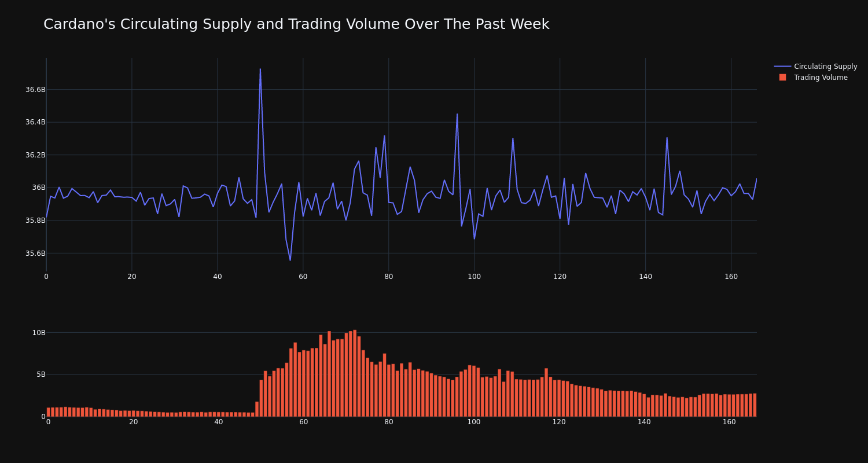
Task: Click the x-axis label 160 on volume chart
Action: click(x=729, y=422)
